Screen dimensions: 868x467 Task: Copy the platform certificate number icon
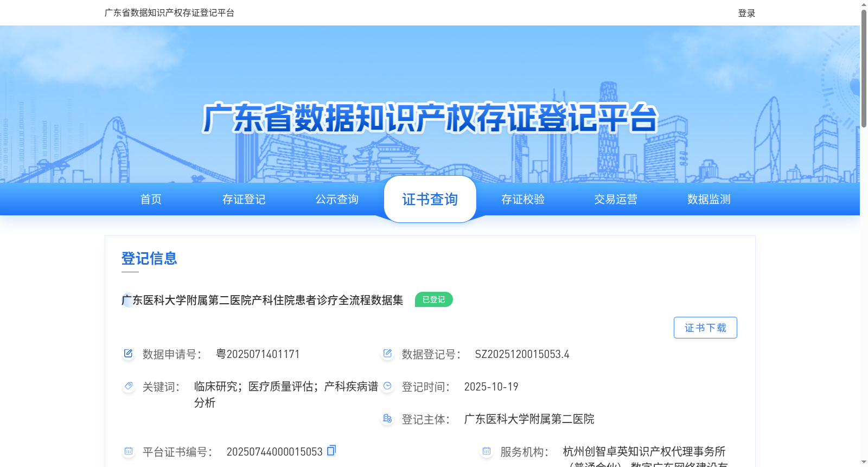pos(331,450)
